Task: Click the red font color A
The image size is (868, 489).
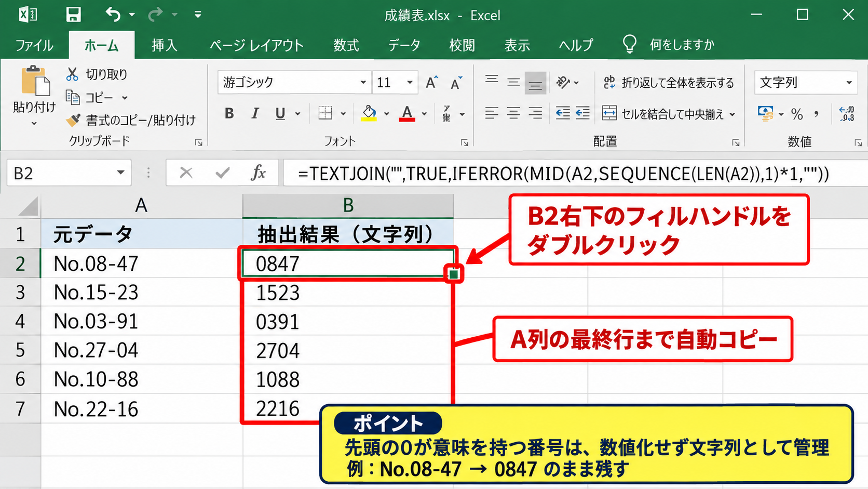Action: pyautogui.click(x=407, y=113)
